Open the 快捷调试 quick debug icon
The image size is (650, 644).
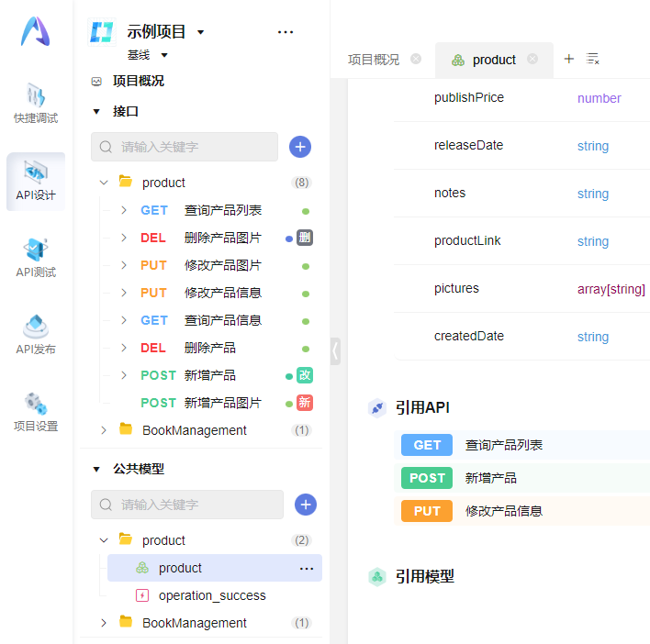36,103
